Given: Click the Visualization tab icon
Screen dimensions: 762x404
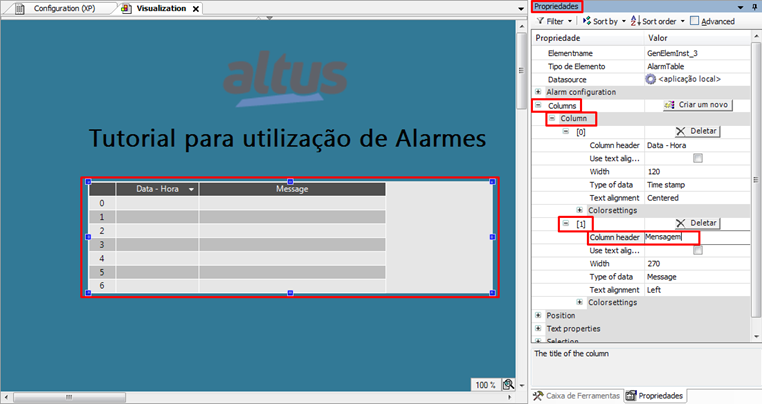Looking at the screenshot, I should tap(126, 9).
